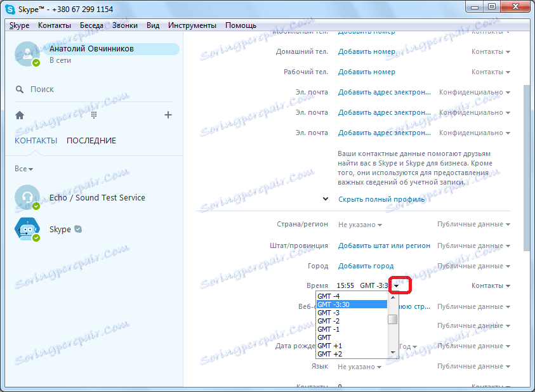Open Язык Не указано dropdown
535x392 pixels.
359,367
